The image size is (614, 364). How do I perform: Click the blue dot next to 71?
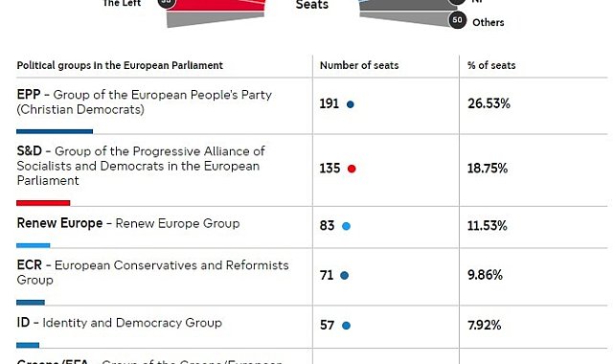345,276
